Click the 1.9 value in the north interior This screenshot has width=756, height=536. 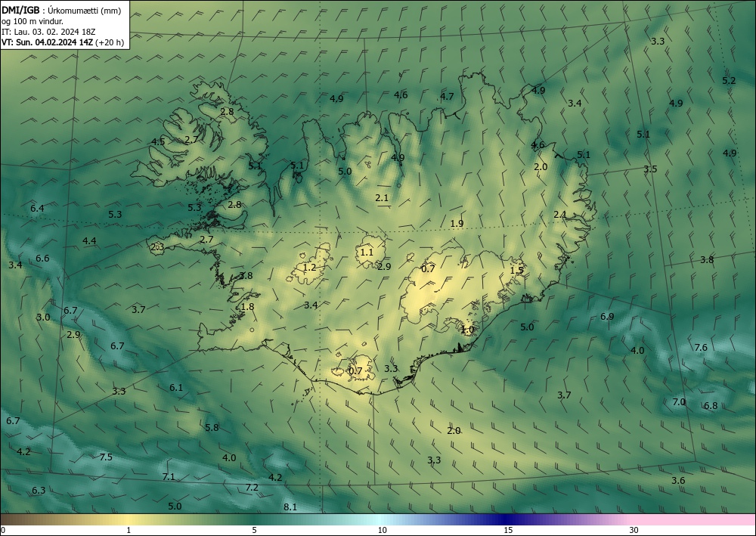click(x=457, y=223)
